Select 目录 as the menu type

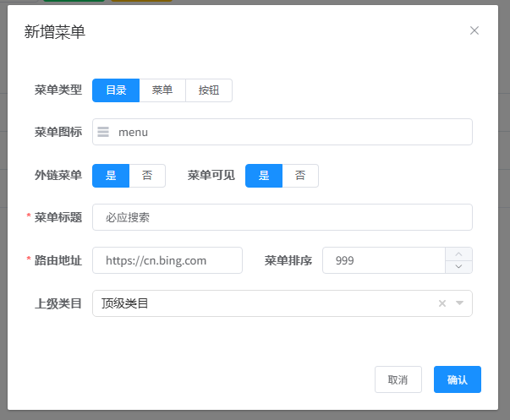click(x=116, y=90)
